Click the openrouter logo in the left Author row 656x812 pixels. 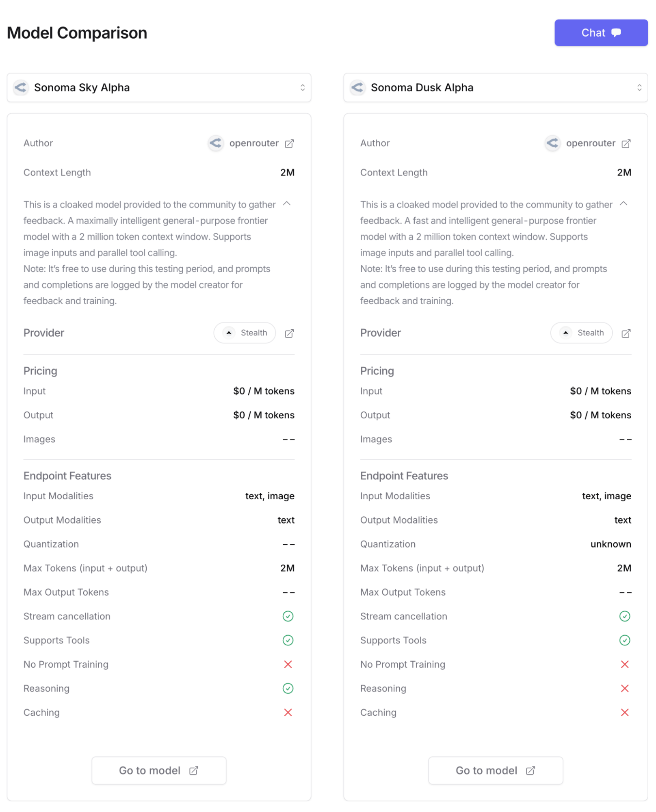tap(216, 143)
